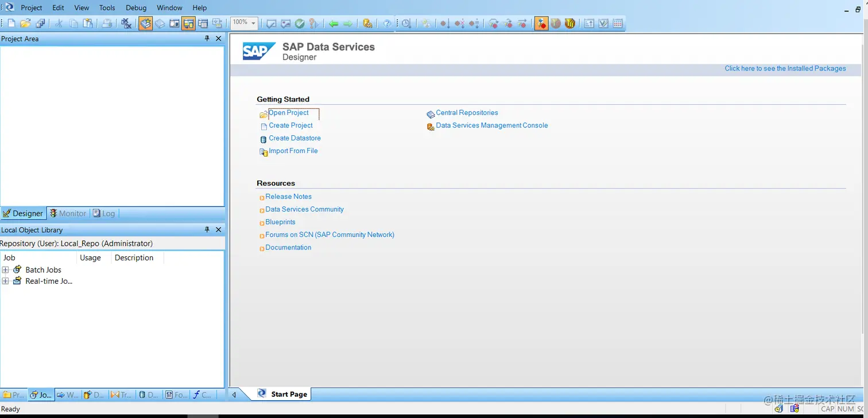
Task: Close the Local Object Library panel
Action: 218,229
